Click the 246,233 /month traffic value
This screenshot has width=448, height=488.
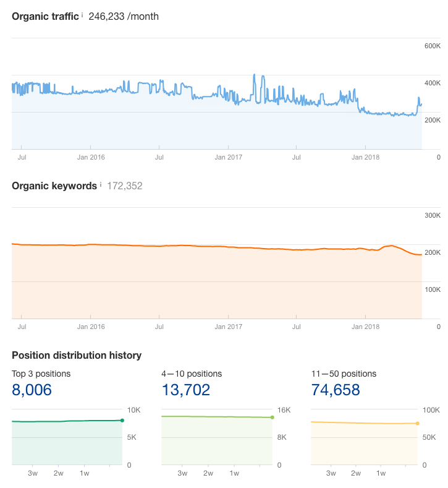tap(124, 17)
